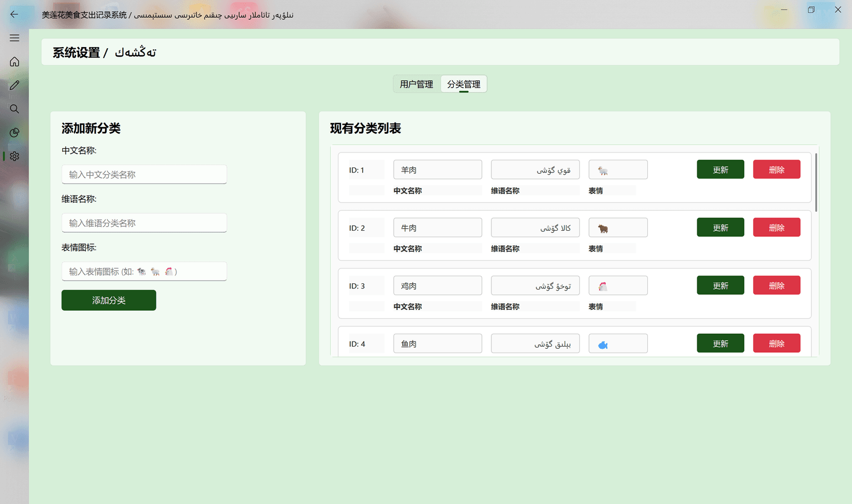
Task: Edit the Uyghur name field for ID 2
Action: point(535,227)
